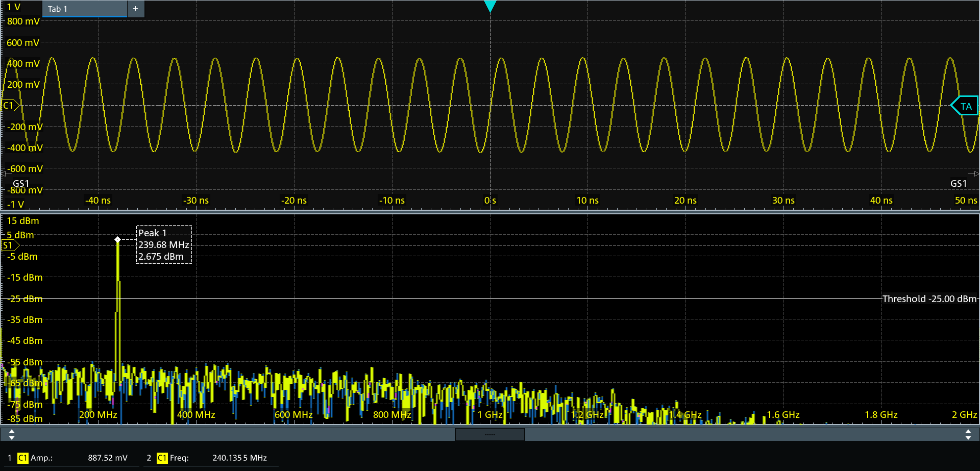The height and width of the screenshot is (471, 980).
Task: Click the 239.68 MHz peak frequency text
Action: click(164, 245)
